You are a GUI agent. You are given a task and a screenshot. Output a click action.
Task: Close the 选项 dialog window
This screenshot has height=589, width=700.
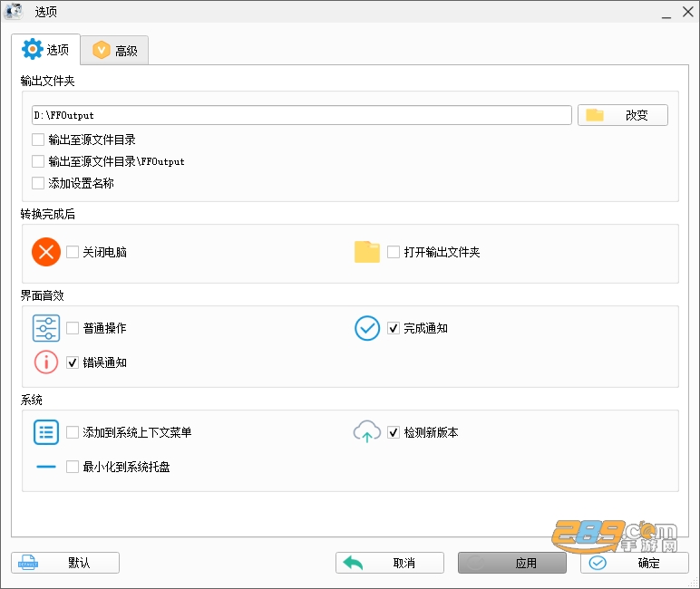688,12
